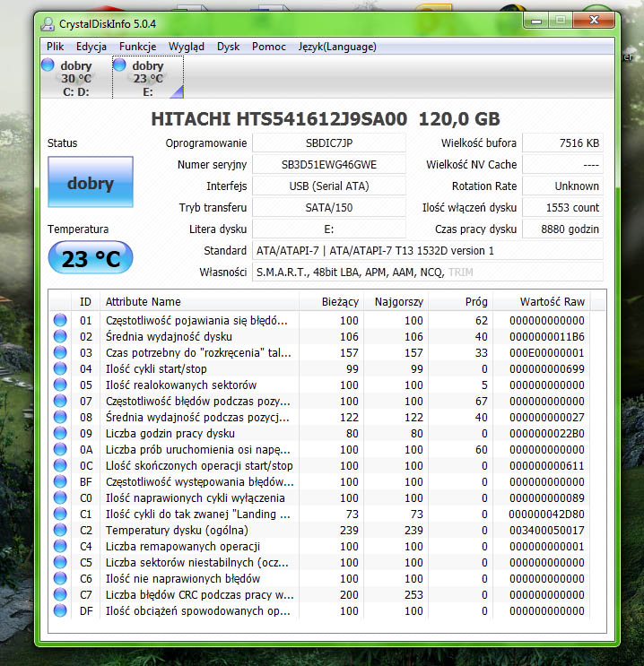
Task: Click the blue dobry status button
Action: point(91,182)
